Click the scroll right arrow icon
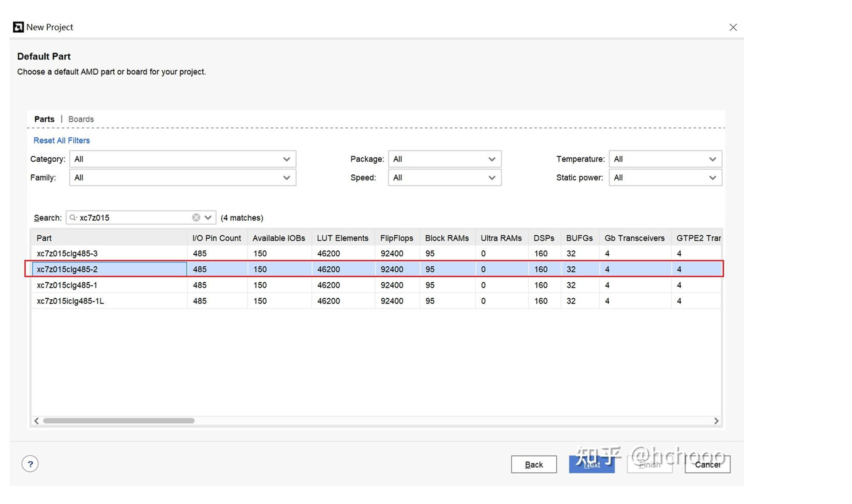Screen dimensions: 852x504 click(716, 421)
